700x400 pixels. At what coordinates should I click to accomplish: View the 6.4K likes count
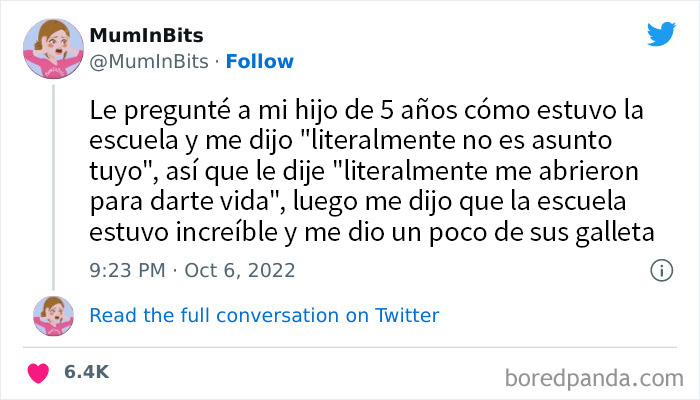[86, 373]
